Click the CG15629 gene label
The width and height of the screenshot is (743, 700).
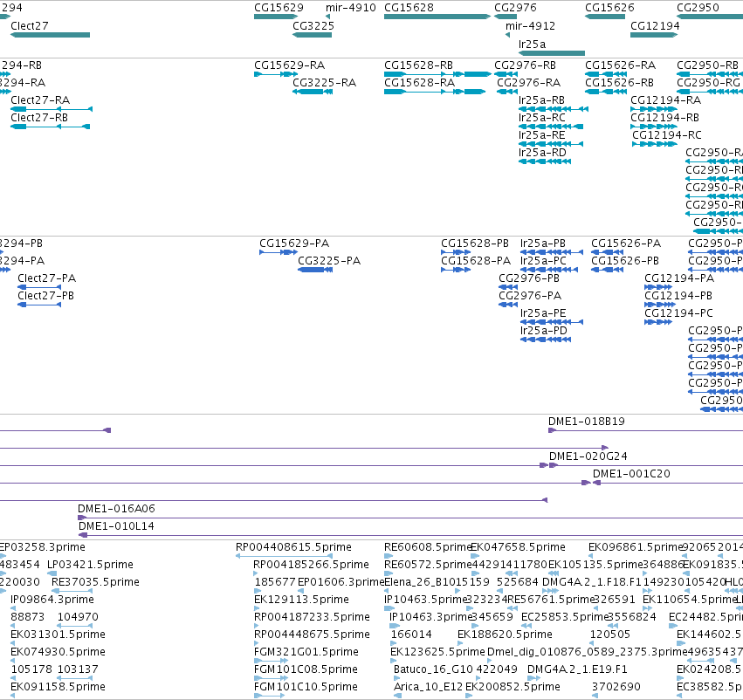point(279,8)
